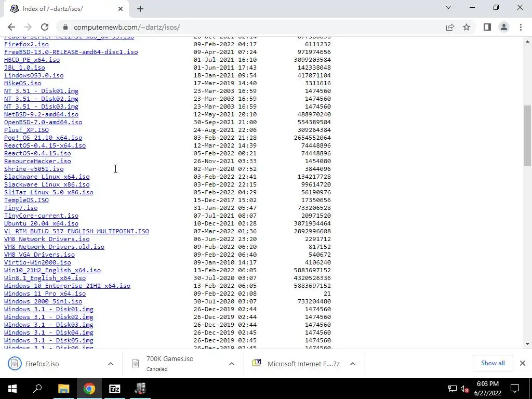
Task: Click the network tray icon
Action: [453, 389]
